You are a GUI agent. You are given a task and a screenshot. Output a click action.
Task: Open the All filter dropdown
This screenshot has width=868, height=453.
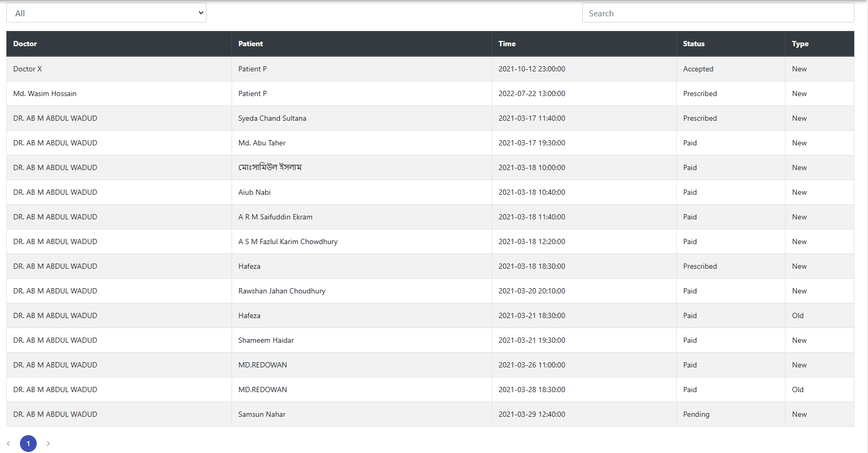click(x=106, y=13)
